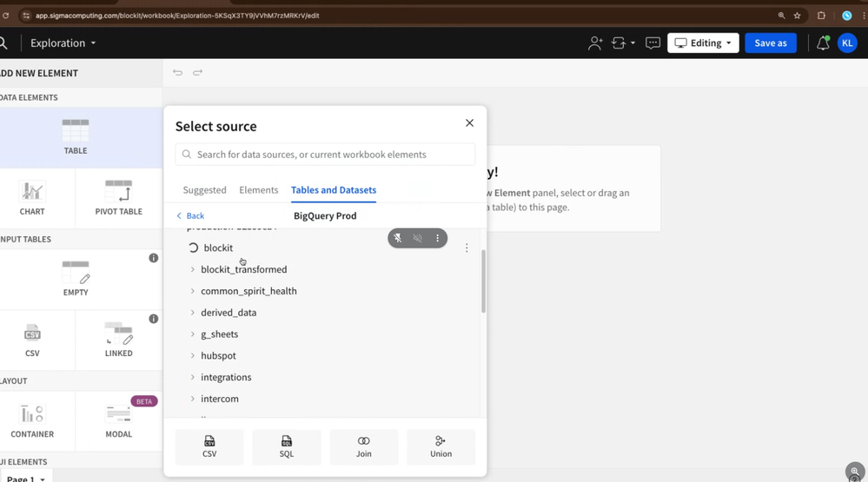This screenshot has width=868, height=482.
Task: Click the browser bookmark star
Action: pyautogui.click(x=797, y=16)
